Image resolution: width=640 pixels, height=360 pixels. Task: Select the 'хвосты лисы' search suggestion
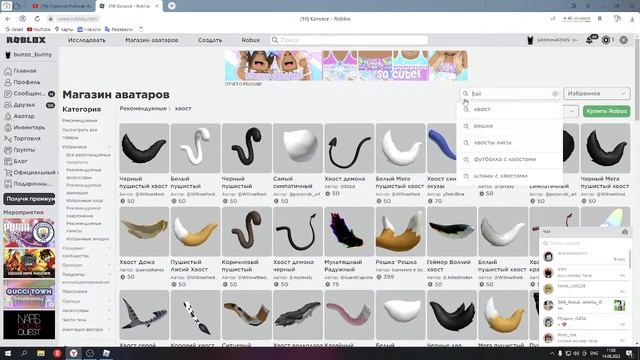point(509,143)
